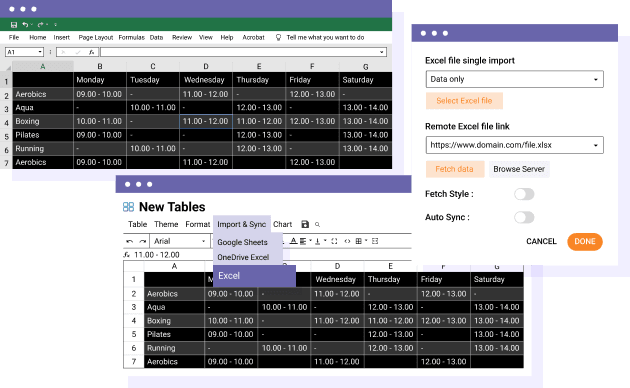Click the horizontal align icon
This screenshot has width=630, height=388.
click(x=303, y=241)
